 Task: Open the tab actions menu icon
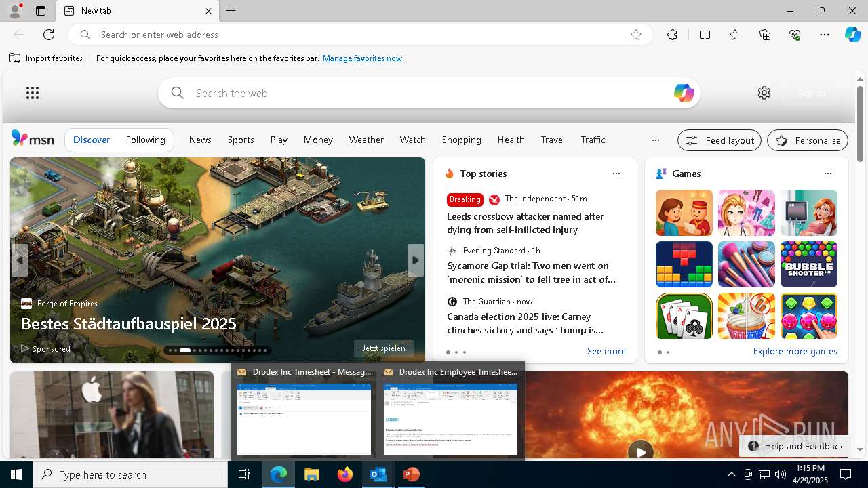pyautogui.click(x=41, y=11)
